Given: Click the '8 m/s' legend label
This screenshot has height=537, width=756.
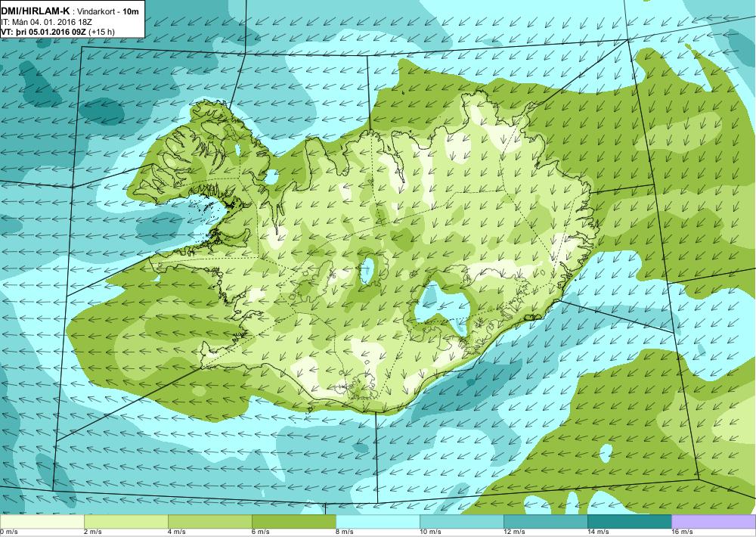Looking at the screenshot, I should [345, 532].
